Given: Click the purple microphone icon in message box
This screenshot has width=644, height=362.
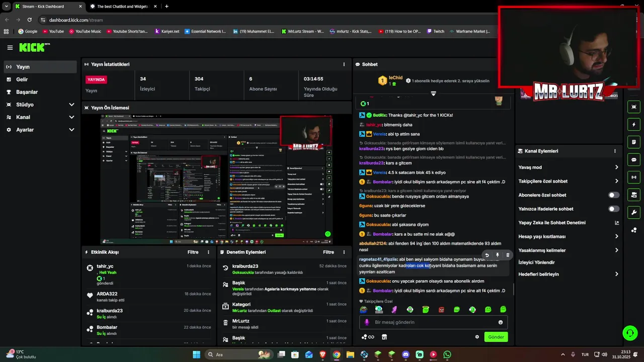Looking at the screenshot, I should tap(367, 322).
